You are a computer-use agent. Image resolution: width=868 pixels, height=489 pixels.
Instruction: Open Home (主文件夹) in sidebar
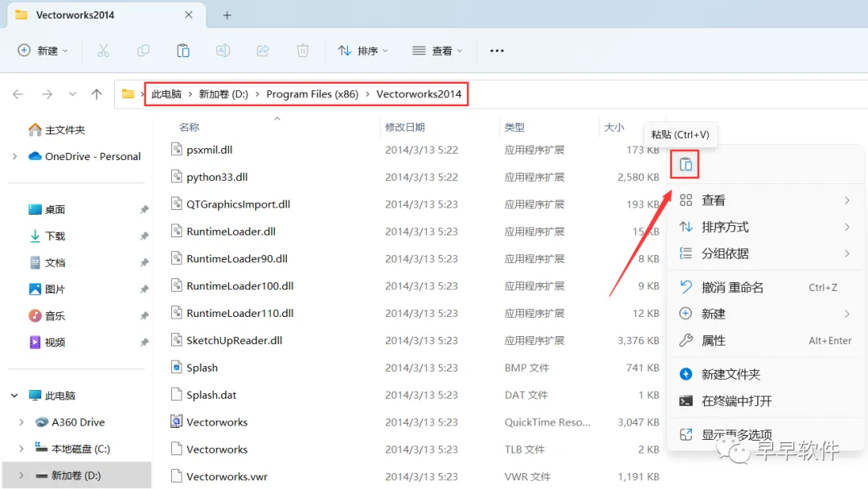tap(57, 129)
